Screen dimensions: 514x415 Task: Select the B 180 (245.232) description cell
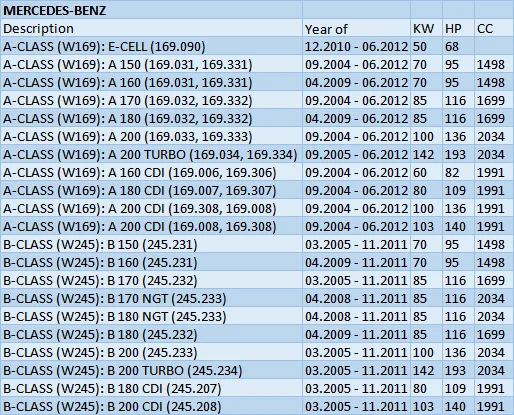pyautogui.click(x=152, y=334)
